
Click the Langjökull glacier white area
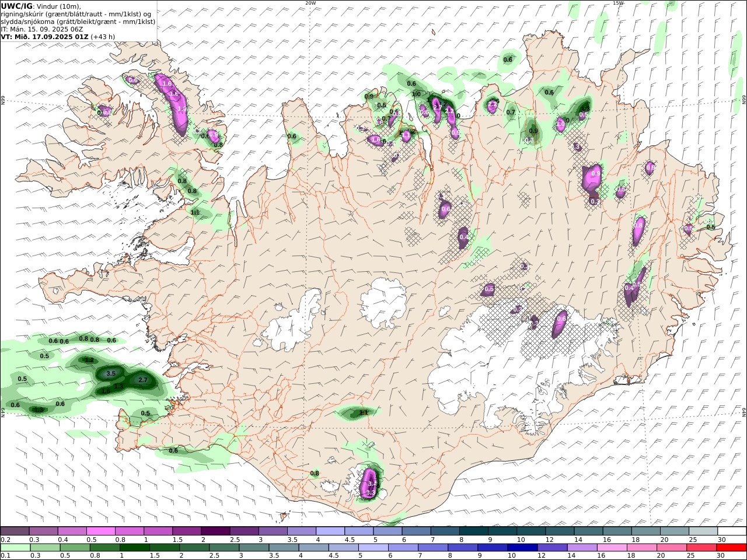290,327
